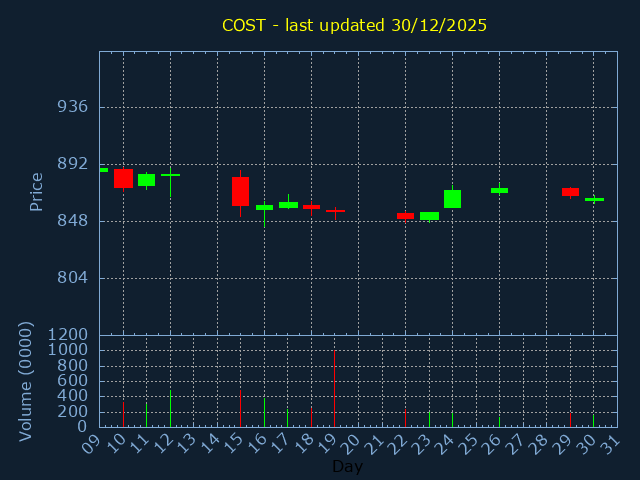This screenshot has width=640, height=480.
Task: Click the green volume bar on day 12
Action: tap(171, 409)
